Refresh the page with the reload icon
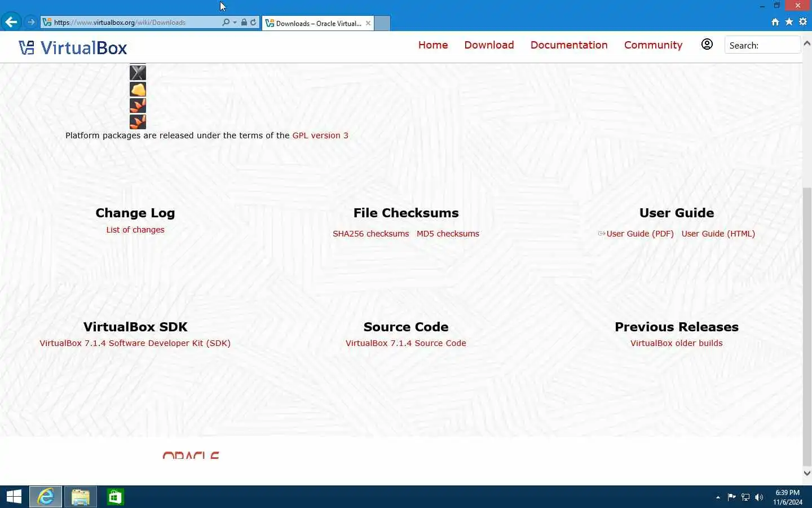The width and height of the screenshot is (812, 508). [253, 23]
